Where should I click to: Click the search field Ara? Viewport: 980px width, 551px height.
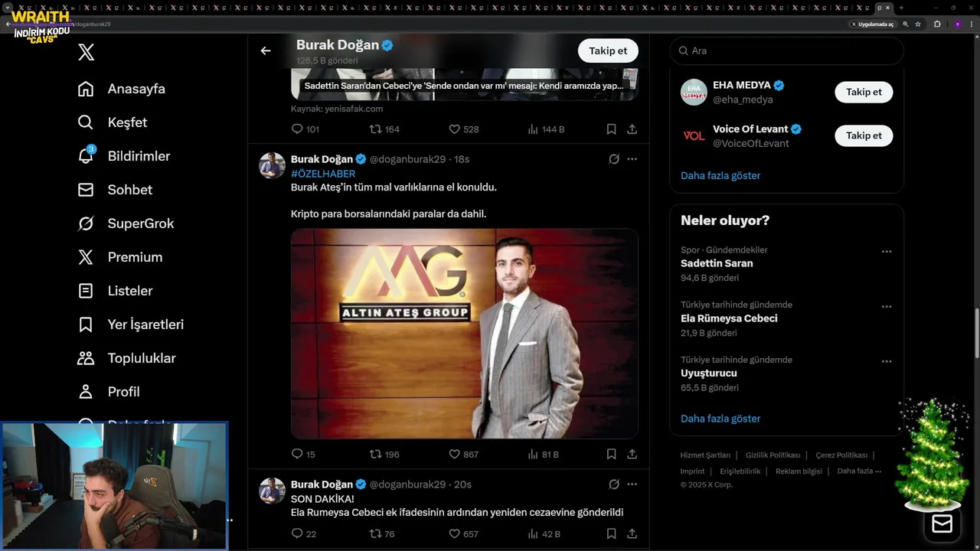click(787, 51)
